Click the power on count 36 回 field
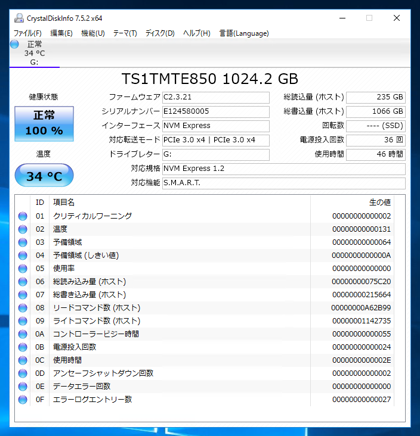 click(376, 140)
